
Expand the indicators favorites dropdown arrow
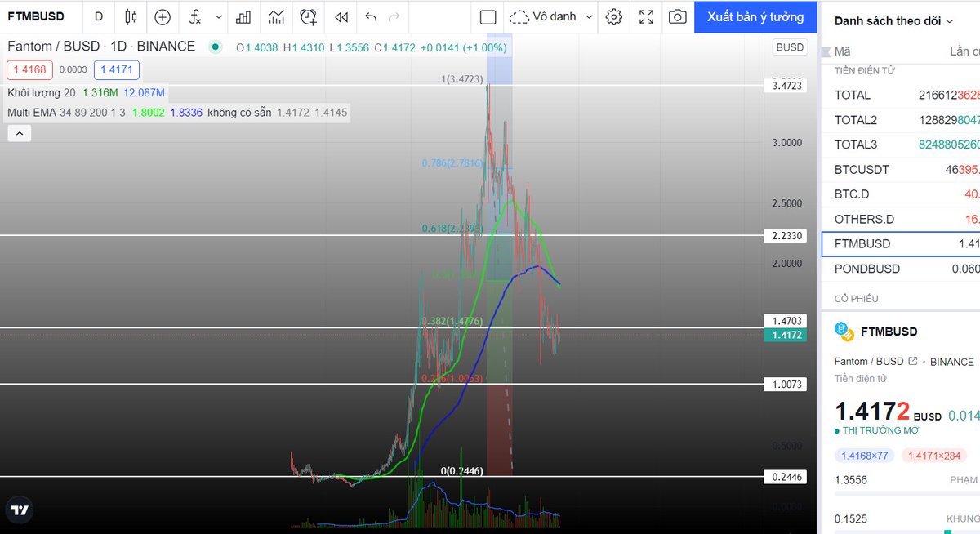218,16
